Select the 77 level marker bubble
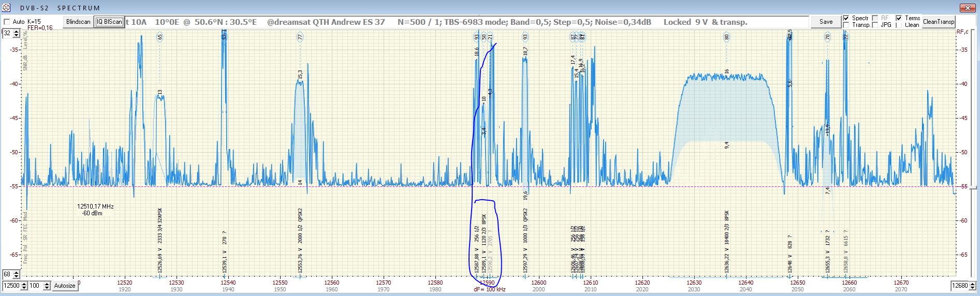The height and width of the screenshot is (296, 980). pyautogui.click(x=300, y=37)
